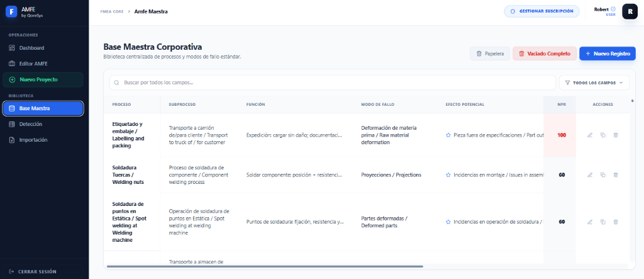
Task: Click the FUNCIÓN column header
Action: tap(255, 105)
